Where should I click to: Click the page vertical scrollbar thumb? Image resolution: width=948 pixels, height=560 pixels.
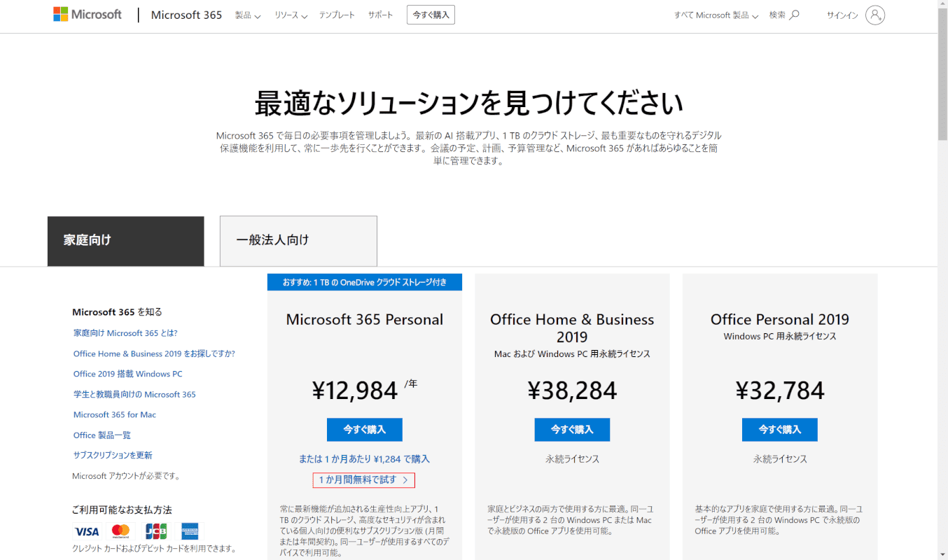pos(942,73)
